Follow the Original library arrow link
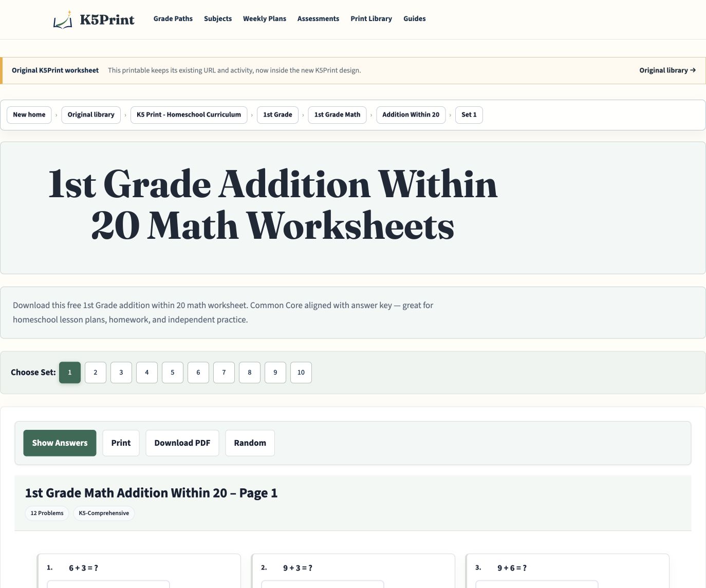This screenshot has width=706, height=588. [667, 70]
